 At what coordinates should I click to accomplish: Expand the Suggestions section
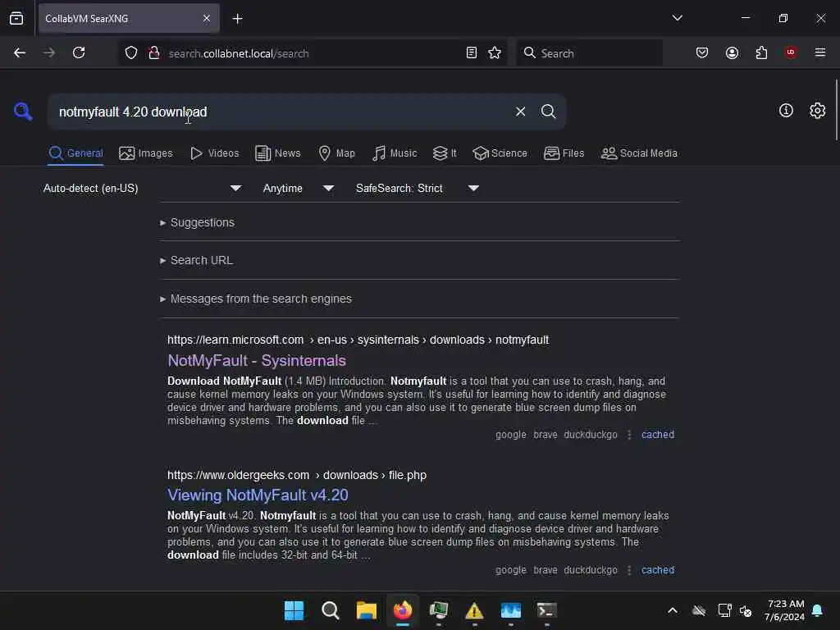(x=197, y=222)
